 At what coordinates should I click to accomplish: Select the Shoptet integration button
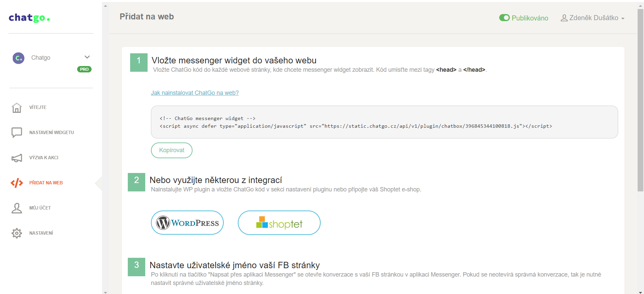tap(279, 223)
